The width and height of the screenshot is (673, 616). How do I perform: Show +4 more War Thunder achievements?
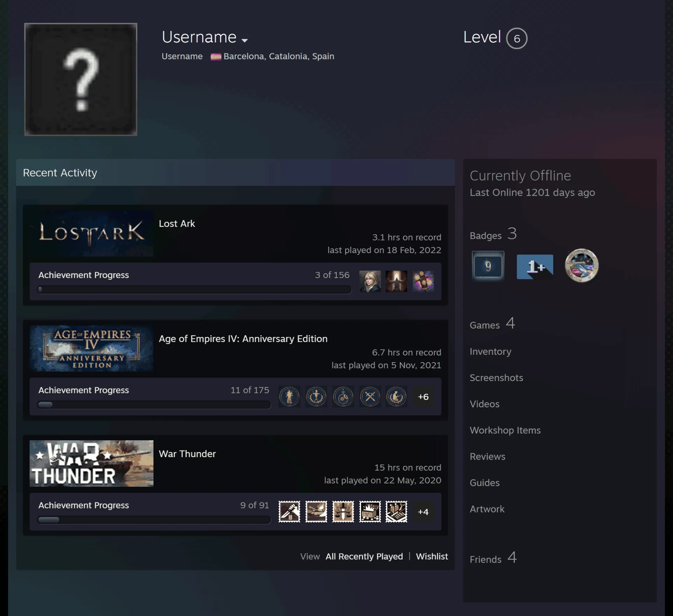click(x=423, y=512)
